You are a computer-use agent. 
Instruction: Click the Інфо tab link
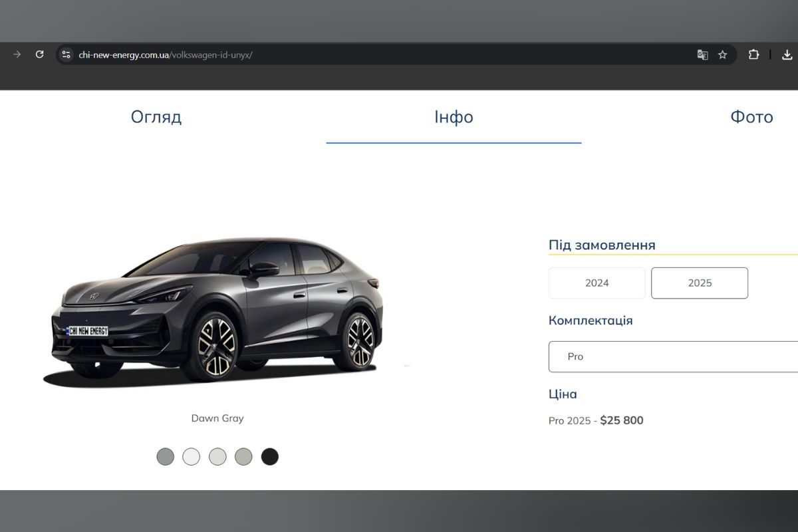454,117
